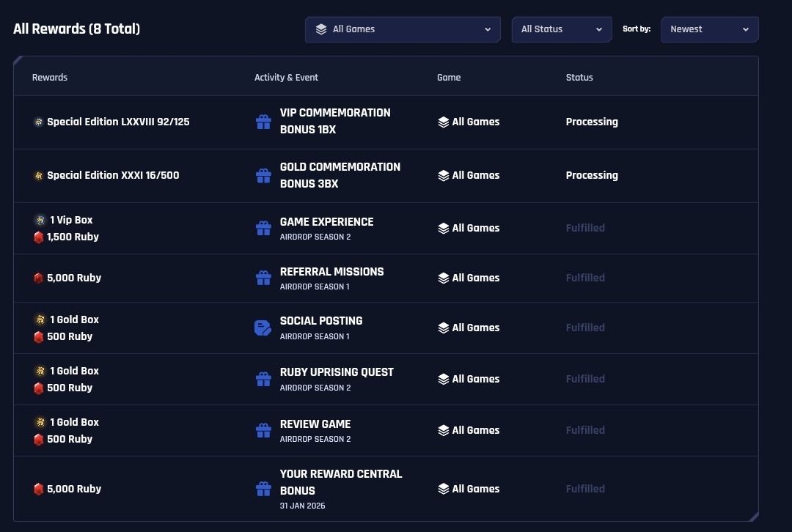Click Processing status for VIP Commemoration

592,122
